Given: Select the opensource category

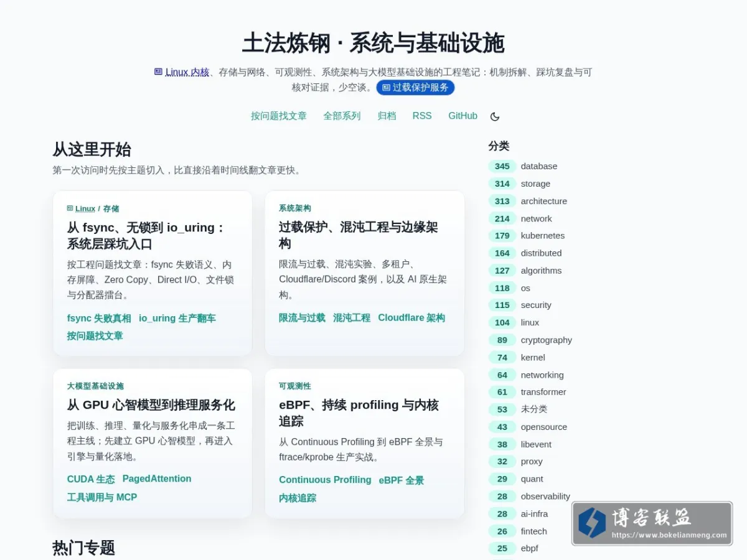Looking at the screenshot, I should [x=544, y=427].
